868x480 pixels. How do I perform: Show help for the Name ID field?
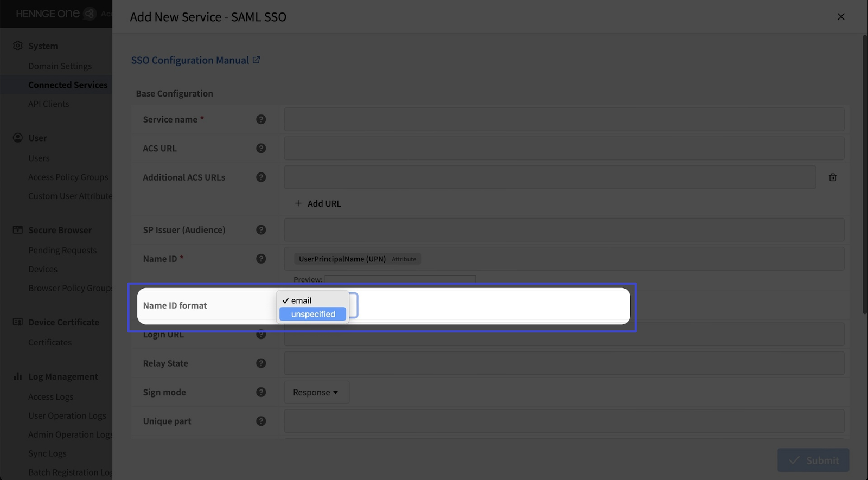[x=261, y=259]
